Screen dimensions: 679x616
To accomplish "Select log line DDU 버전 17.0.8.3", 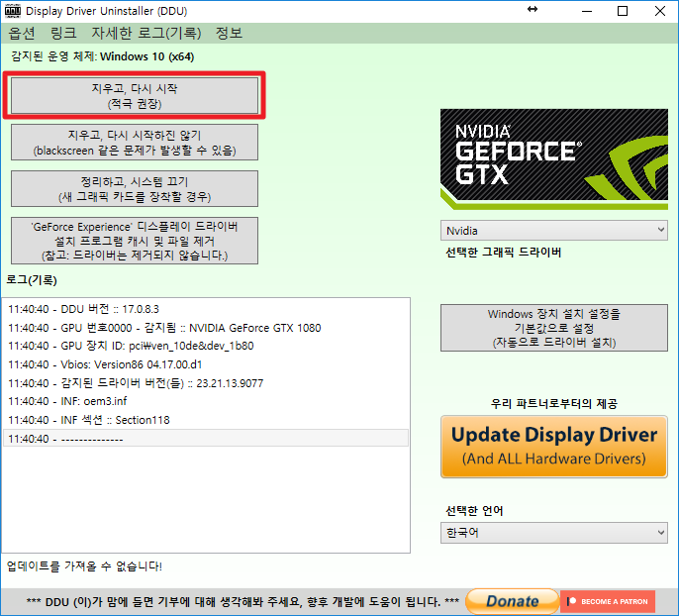I will tap(206, 309).
